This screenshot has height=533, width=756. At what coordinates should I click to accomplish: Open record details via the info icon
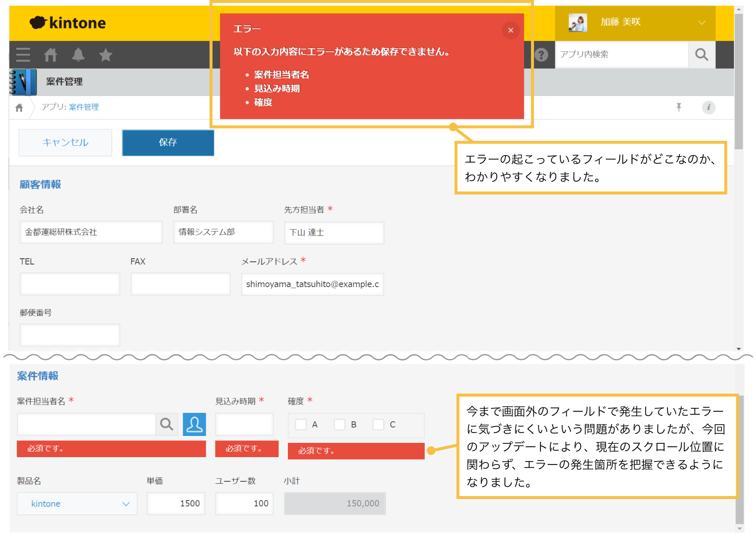click(x=709, y=107)
